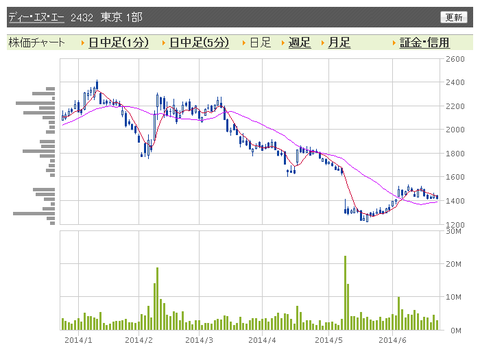Click the 2014/6 date axis label
Image resolution: width=480 pixels, height=360 pixels.
pyautogui.click(x=392, y=340)
